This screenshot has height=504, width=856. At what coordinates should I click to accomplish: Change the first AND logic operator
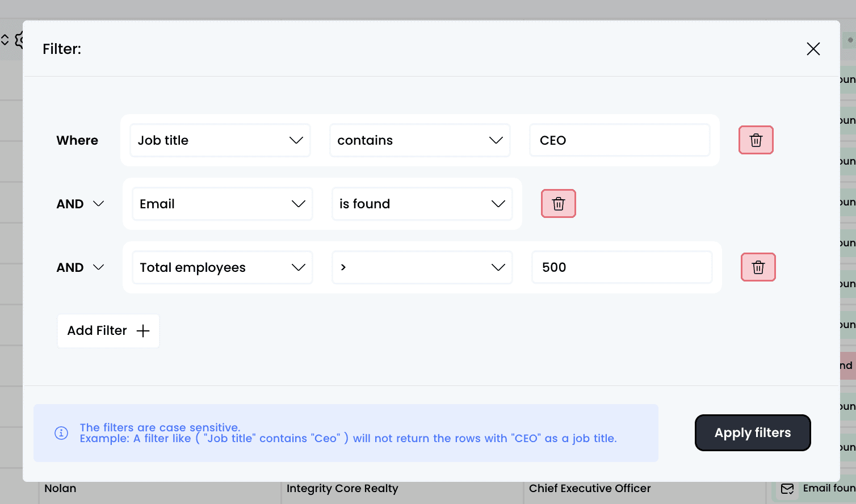pos(81,204)
